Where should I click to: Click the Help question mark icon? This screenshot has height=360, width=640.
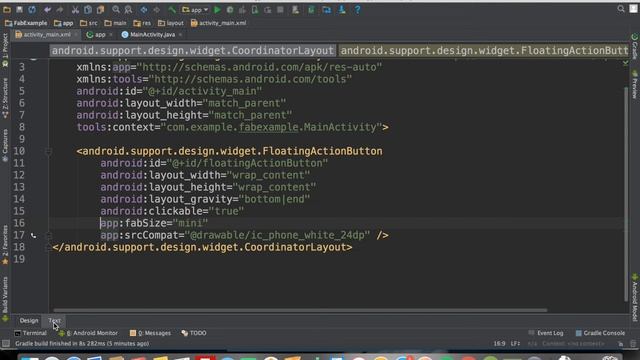357,9
